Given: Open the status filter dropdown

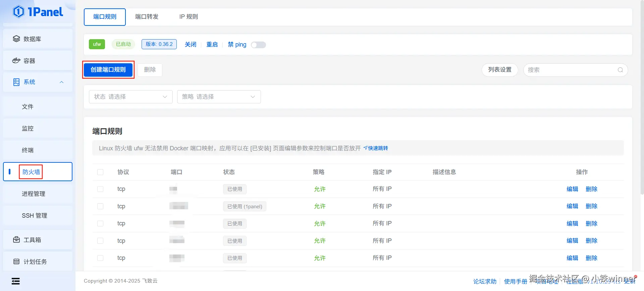Looking at the screenshot, I should 131,97.
